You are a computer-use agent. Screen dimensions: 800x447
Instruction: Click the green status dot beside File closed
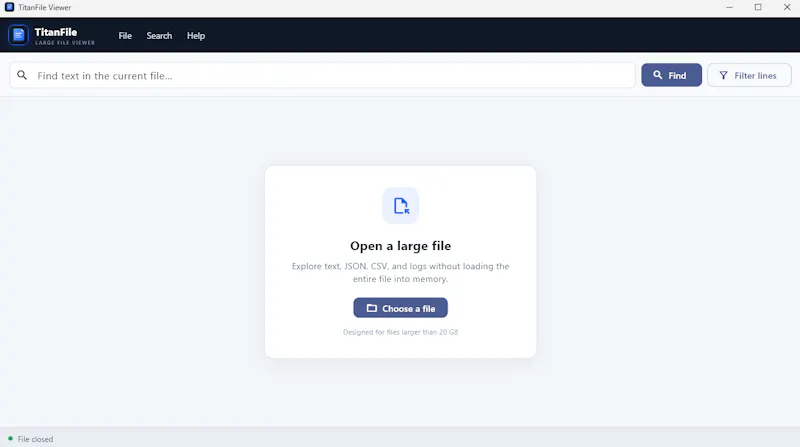pyautogui.click(x=10, y=438)
